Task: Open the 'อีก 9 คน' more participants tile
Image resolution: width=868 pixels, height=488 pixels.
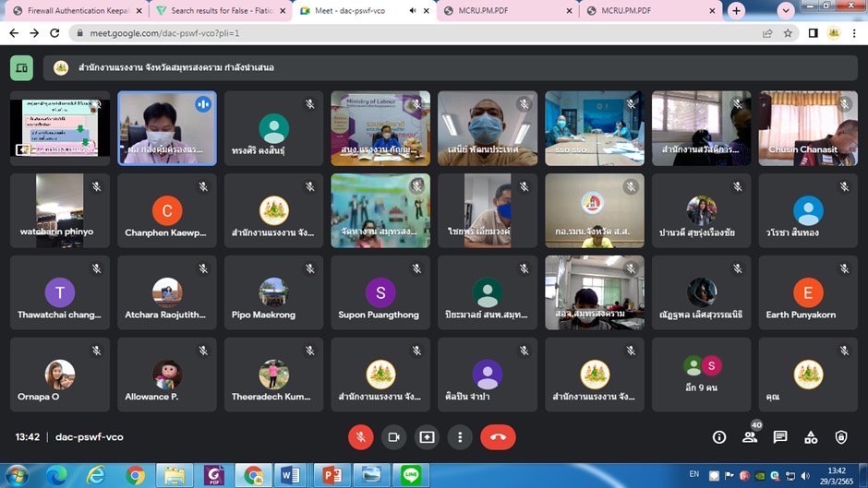Action: pyautogui.click(x=701, y=375)
